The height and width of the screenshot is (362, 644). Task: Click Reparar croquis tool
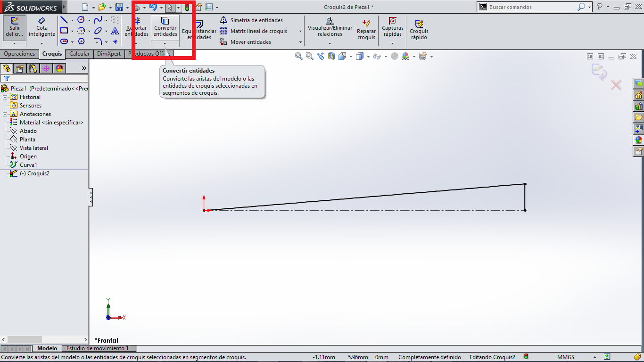(x=366, y=30)
